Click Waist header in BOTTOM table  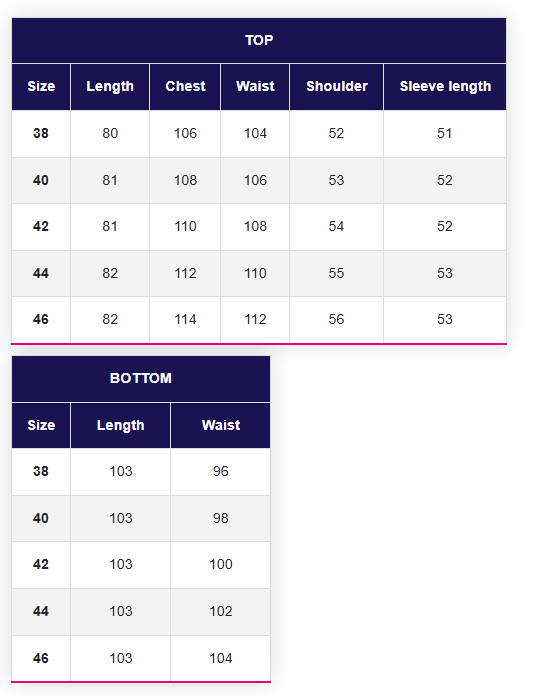click(x=221, y=425)
